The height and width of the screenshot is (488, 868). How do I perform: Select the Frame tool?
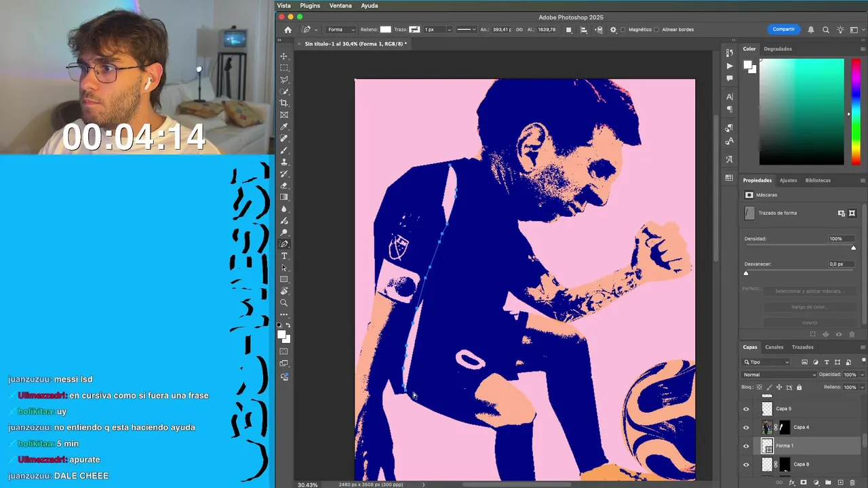[x=284, y=115]
